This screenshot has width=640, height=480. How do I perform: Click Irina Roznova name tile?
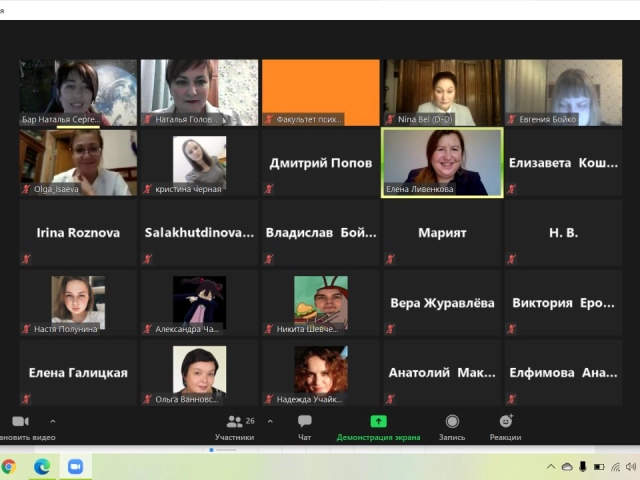78,233
